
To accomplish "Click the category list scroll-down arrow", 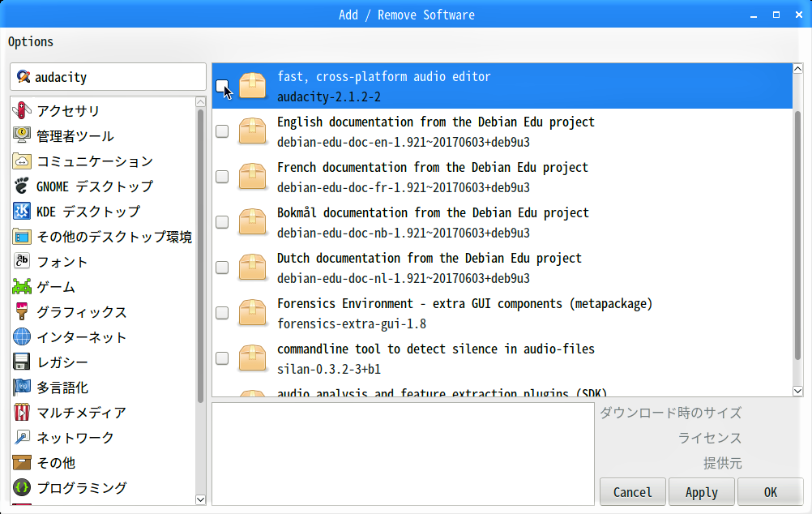I will pyautogui.click(x=200, y=499).
